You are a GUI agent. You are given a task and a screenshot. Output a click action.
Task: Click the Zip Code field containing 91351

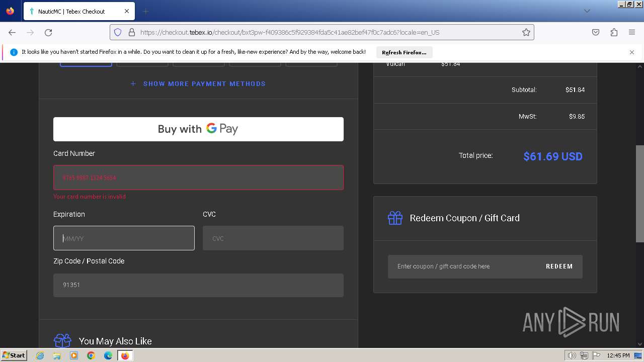click(x=198, y=285)
